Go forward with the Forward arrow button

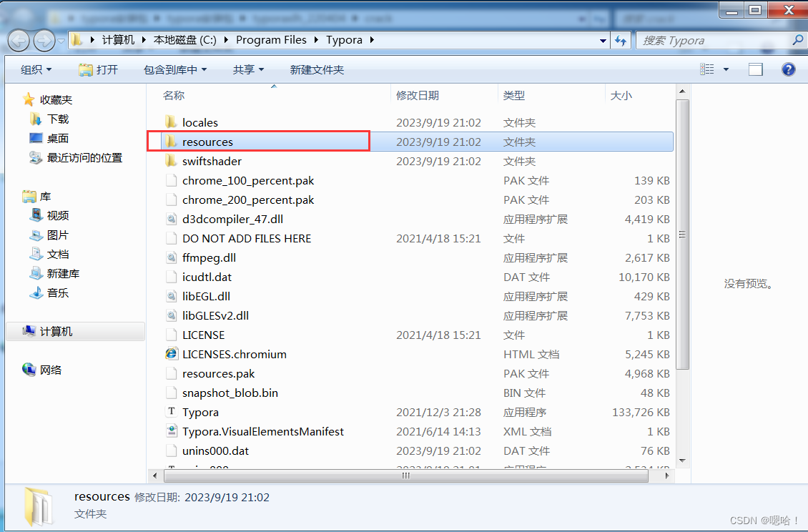point(44,40)
